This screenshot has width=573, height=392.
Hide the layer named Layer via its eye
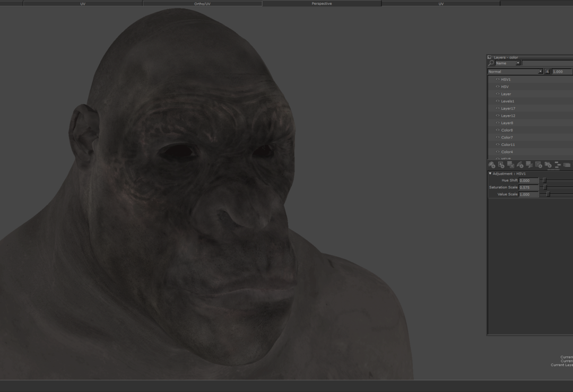[497, 94]
